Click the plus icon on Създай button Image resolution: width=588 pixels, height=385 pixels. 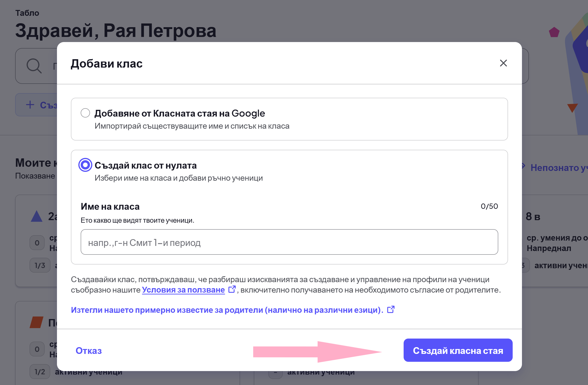(x=30, y=105)
